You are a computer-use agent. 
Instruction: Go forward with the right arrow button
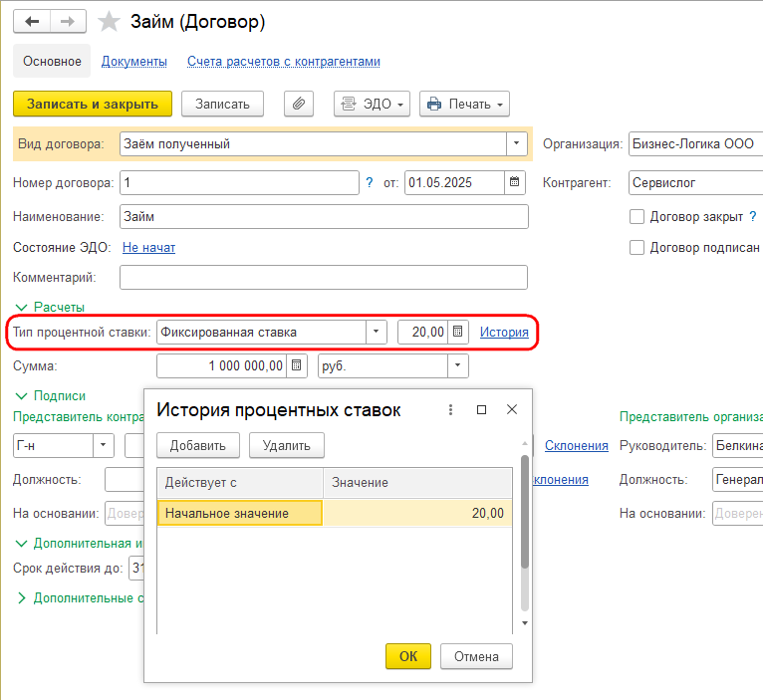[68, 21]
